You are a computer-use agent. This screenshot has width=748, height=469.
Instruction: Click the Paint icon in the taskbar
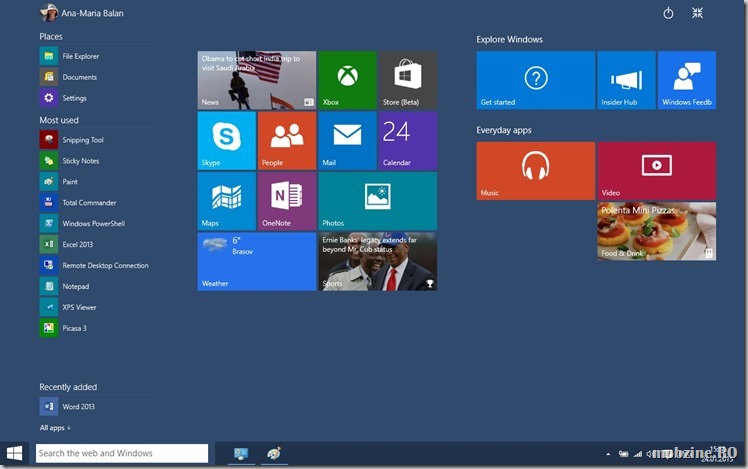274,453
